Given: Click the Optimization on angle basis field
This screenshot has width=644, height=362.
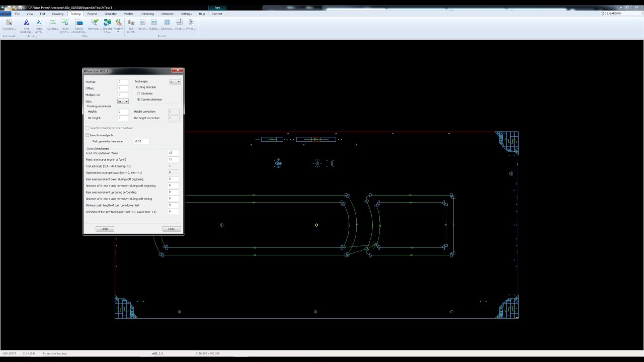Looking at the screenshot, I should pyautogui.click(x=173, y=172).
